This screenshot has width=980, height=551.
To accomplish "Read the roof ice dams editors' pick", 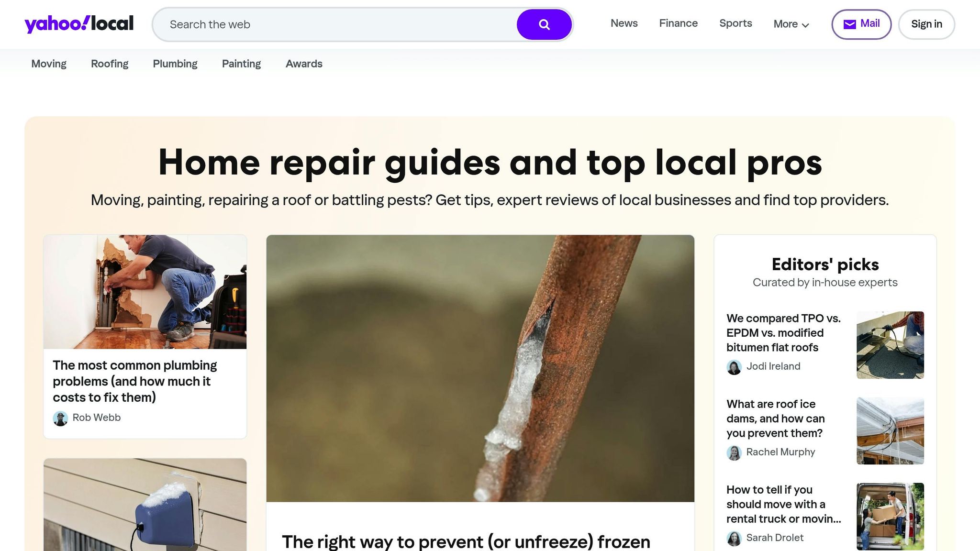I will point(775,419).
